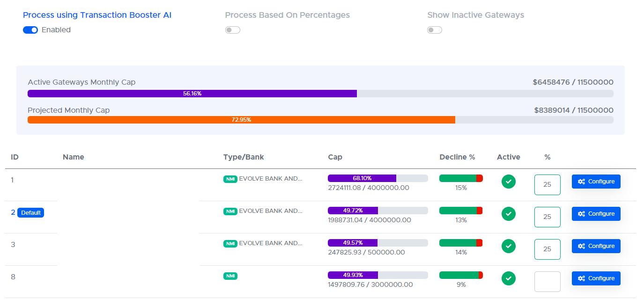Click the green active checkmark for gateway 1

click(x=508, y=182)
